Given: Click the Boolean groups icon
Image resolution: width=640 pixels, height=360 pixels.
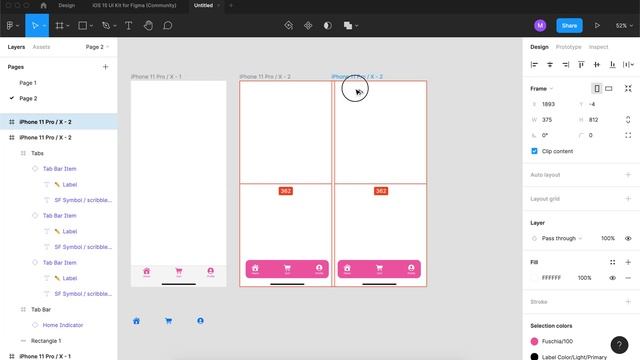Looking at the screenshot, I should pyautogui.click(x=348, y=25).
